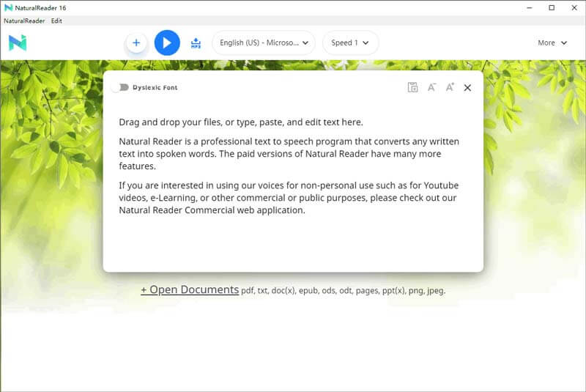Click the NaturalReader logo in toolbar
586x392 pixels.
coord(18,42)
